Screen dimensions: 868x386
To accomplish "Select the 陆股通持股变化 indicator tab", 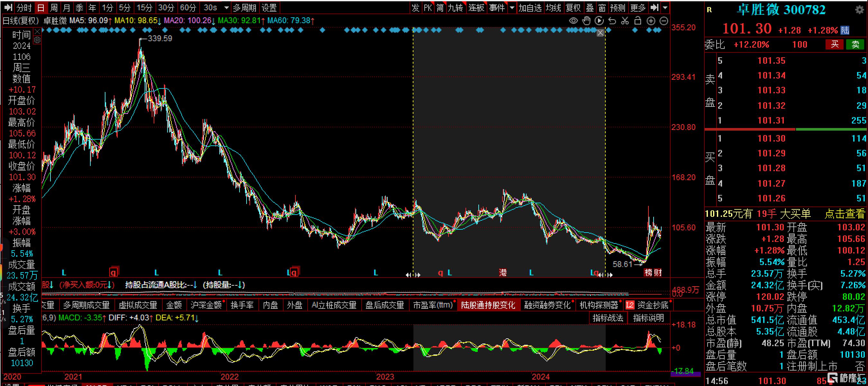I will click(488, 305).
